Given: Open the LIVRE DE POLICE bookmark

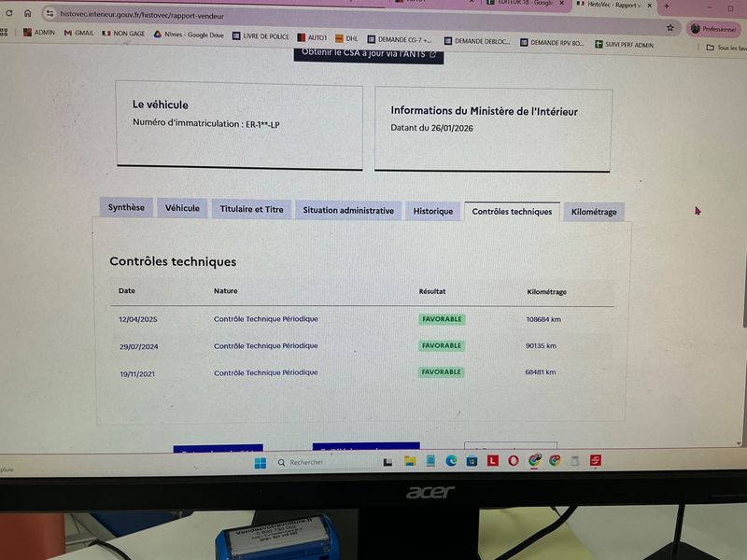Looking at the screenshot, I should (x=261, y=36).
